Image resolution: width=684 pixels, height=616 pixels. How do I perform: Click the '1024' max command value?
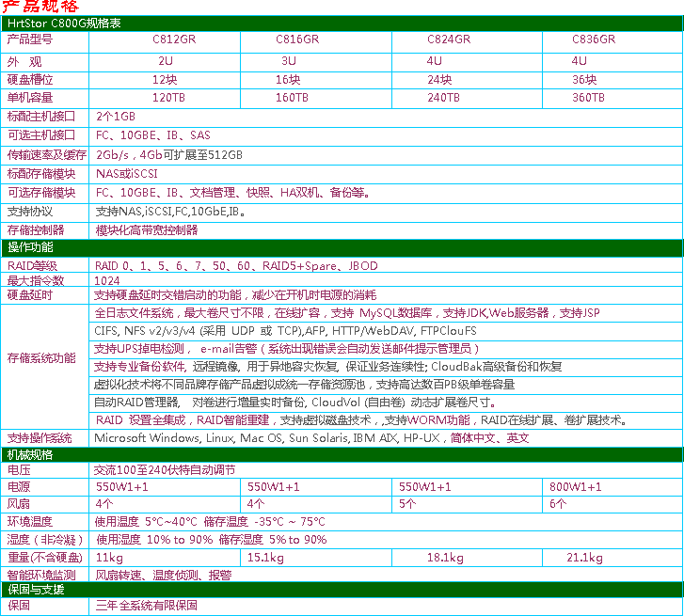click(107, 281)
